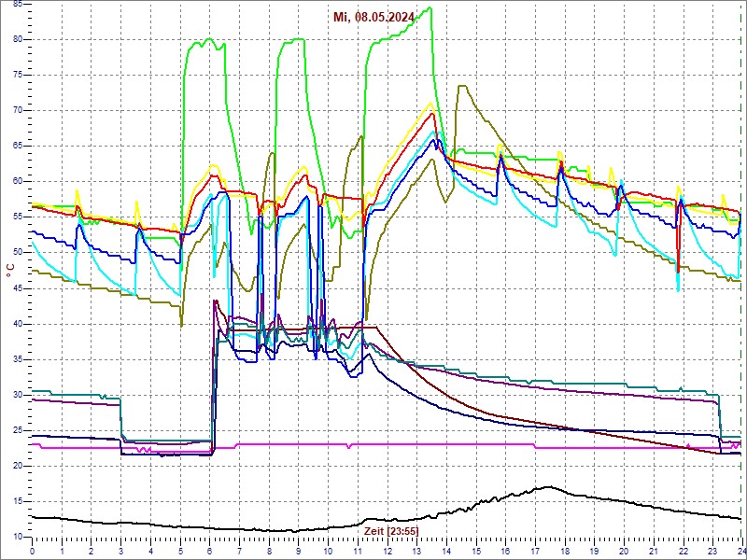This screenshot has width=747, height=560.
Task: Click the '30' temperature axis value
Action: point(18,395)
